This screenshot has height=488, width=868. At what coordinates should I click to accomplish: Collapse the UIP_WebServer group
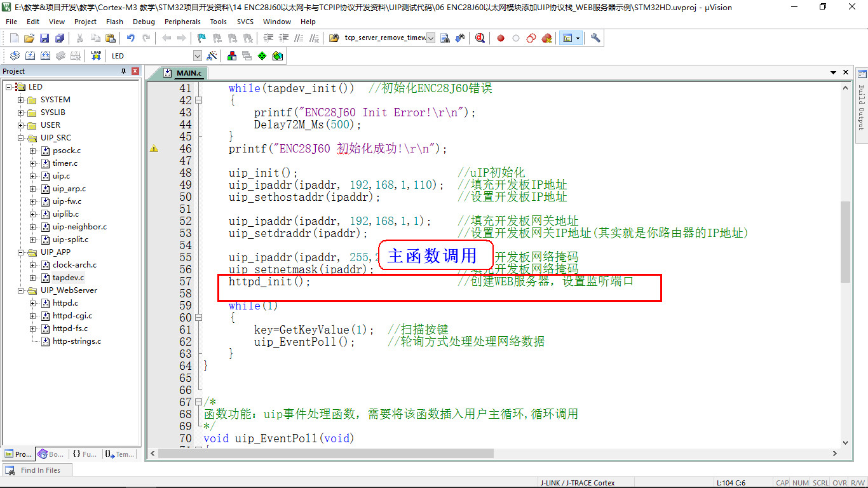tap(20, 290)
